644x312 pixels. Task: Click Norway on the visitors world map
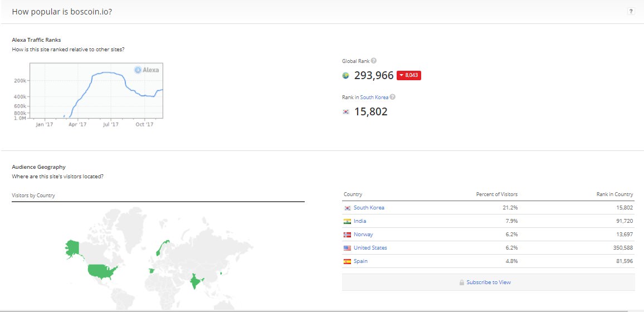point(163,247)
